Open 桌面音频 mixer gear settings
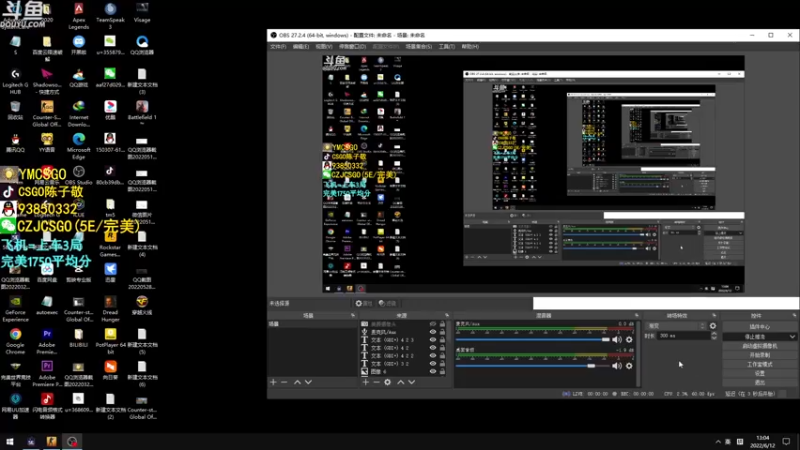The image size is (800, 450). (x=629, y=366)
